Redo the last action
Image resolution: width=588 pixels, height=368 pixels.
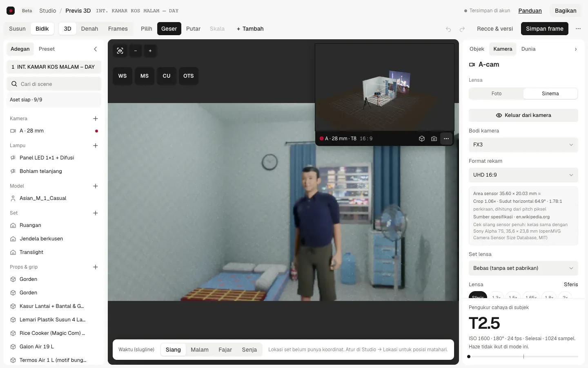coord(462,29)
